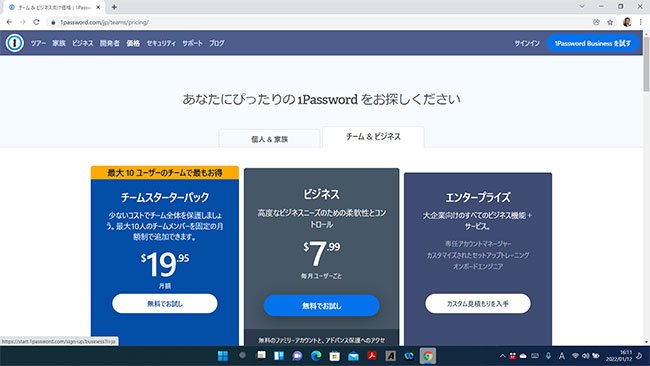The height and width of the screenshot is (366, 650).
Task: Go back using browser back arrow
Action: 9,22
